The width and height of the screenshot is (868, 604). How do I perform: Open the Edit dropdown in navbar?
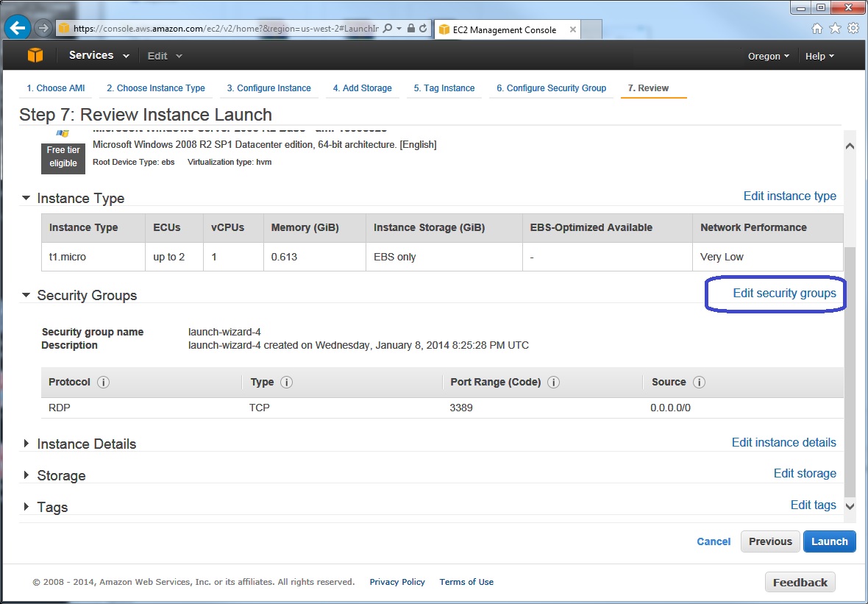click(165, 56)
